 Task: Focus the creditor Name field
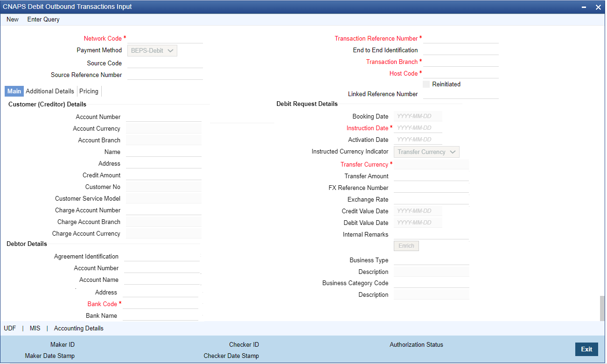click(164, 152)
